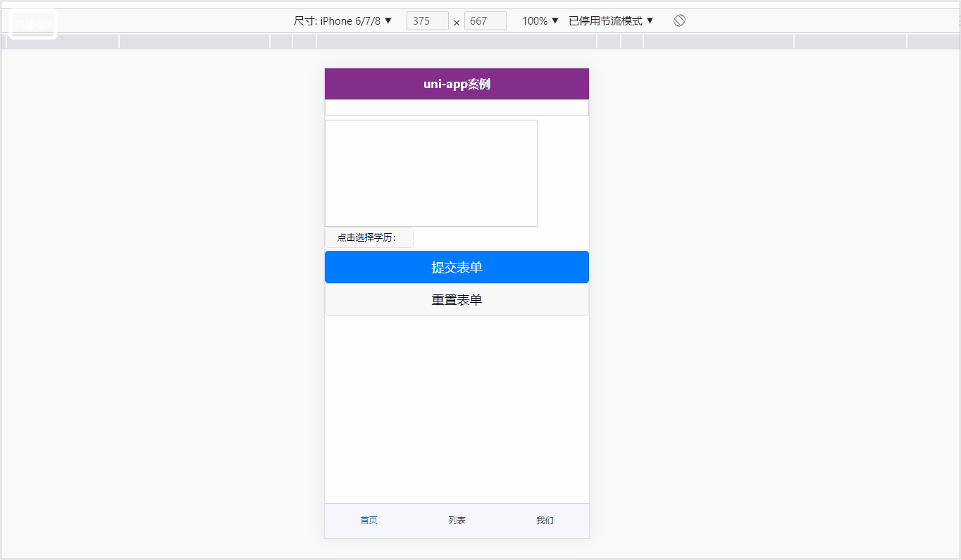Screen dimensions: 961x560
Task: Switch to the 我们 tab
Action: pyautogui.click(x=545, y=521)
